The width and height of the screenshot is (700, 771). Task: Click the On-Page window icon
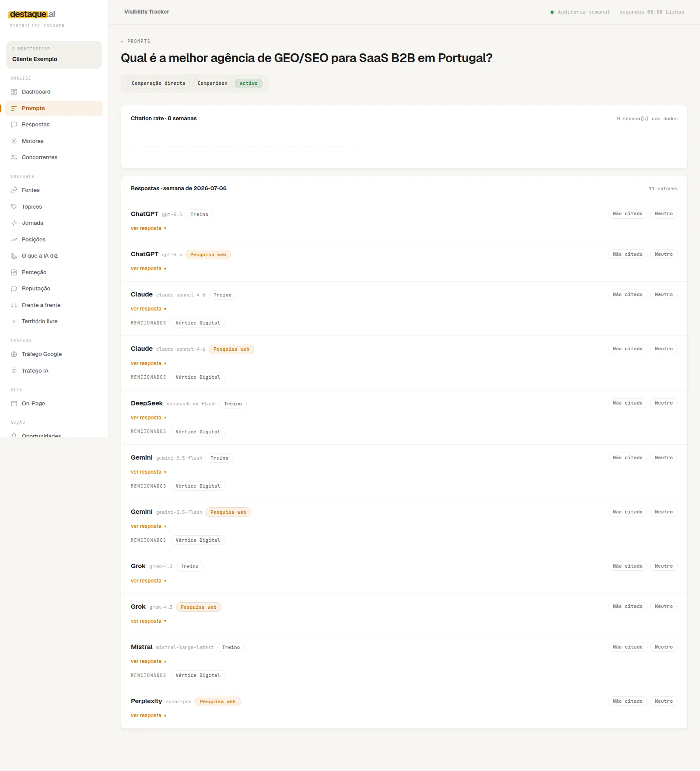[x=14, y=404]
